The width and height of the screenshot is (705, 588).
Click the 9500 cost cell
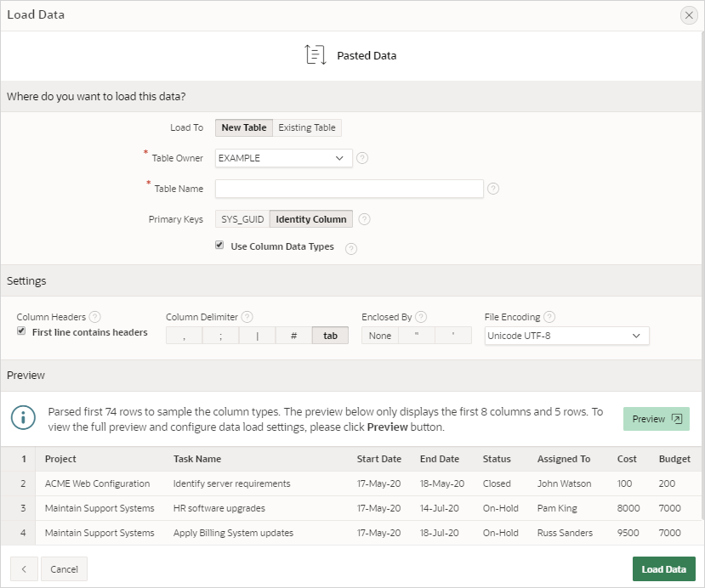[628, 533]
